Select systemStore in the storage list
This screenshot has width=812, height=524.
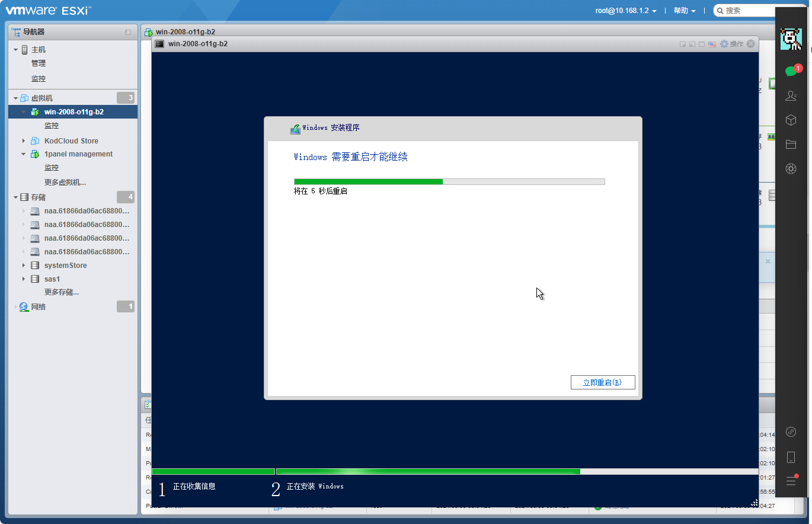click(66, 266)
